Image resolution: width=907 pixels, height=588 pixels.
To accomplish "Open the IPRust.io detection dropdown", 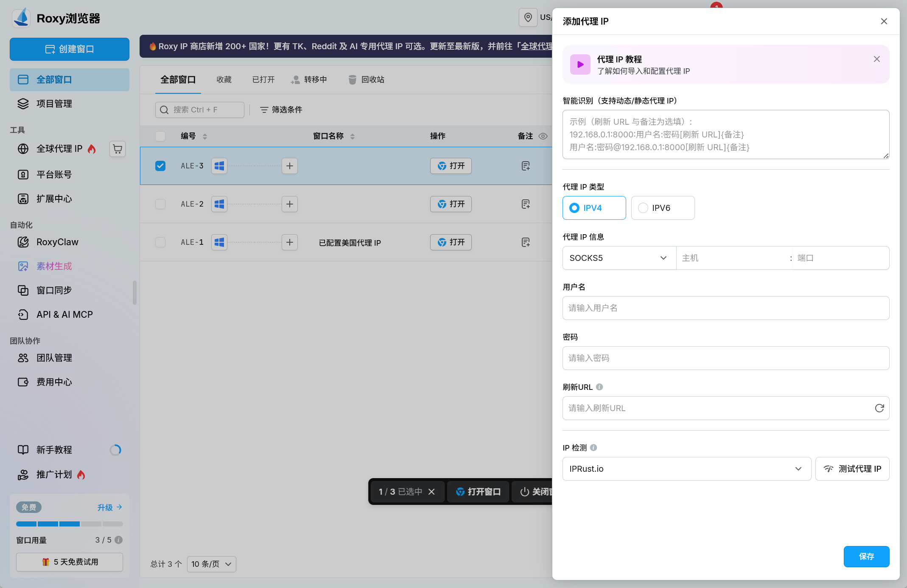I will [x=686, y=469].
